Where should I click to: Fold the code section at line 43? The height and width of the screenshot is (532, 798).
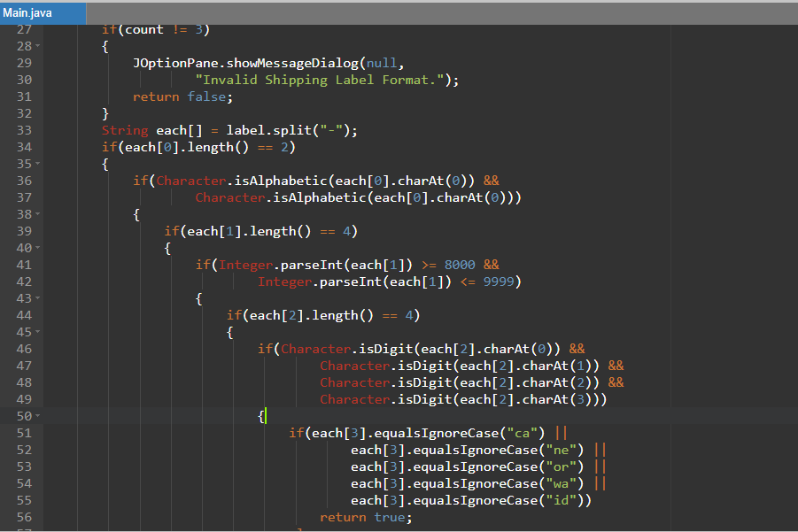38,299
